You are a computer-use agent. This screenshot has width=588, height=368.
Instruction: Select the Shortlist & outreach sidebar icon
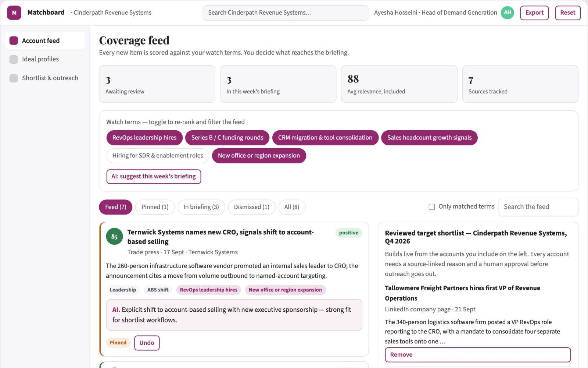pos(14,78)
